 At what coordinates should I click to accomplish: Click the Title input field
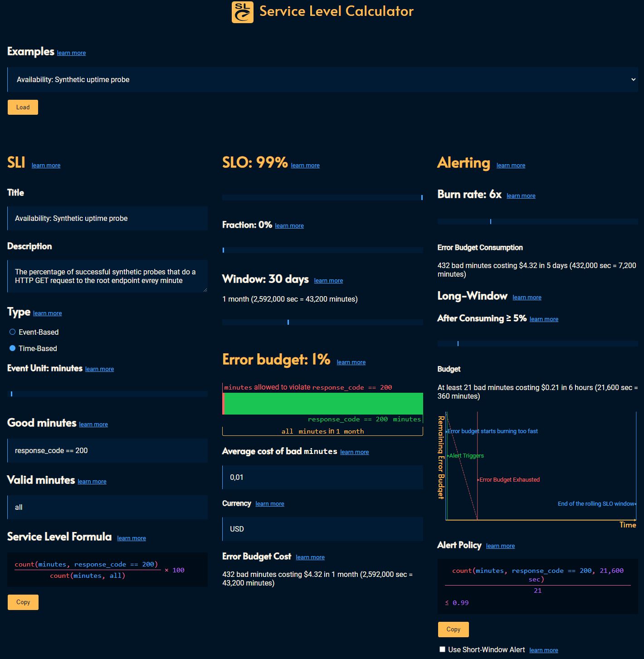tap(107, 218)
